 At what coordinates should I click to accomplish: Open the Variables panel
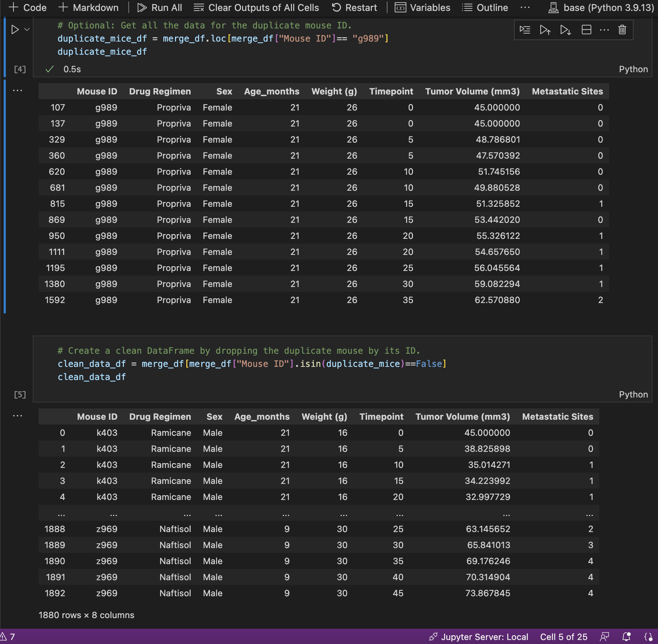point(423,8)
